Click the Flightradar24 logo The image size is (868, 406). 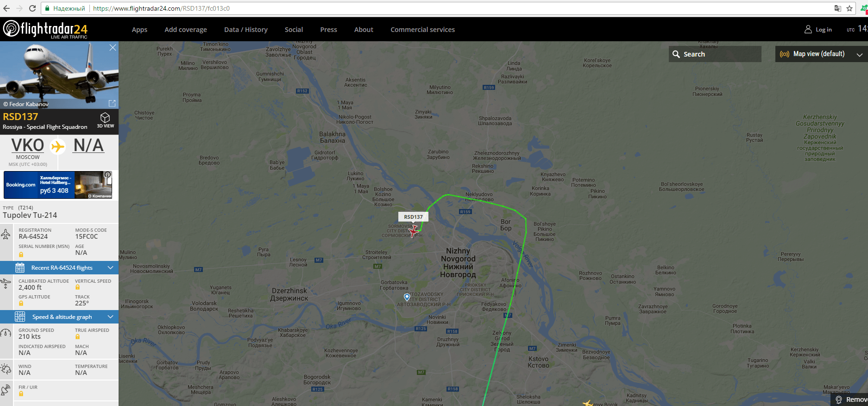point(45,29)
